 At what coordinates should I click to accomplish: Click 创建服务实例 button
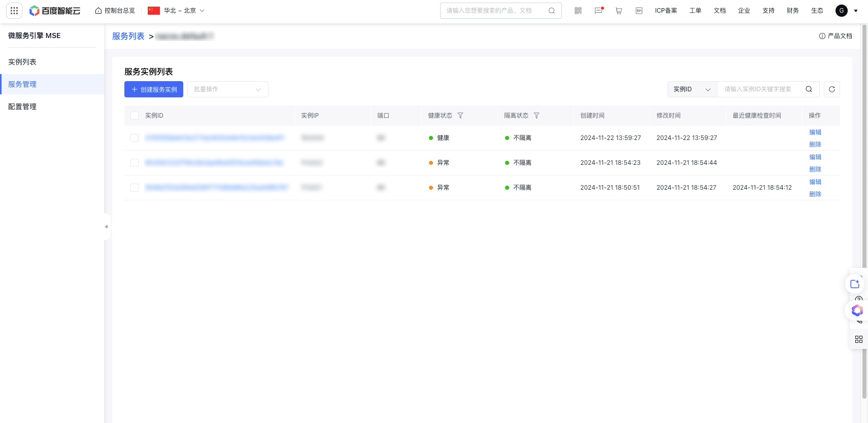[154, 89]
